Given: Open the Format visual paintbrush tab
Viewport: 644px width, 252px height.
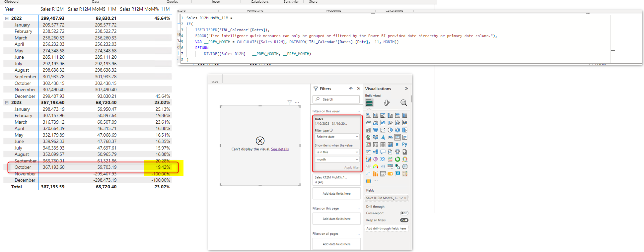Looking at the screenshot, I should [x=387, y=103].
